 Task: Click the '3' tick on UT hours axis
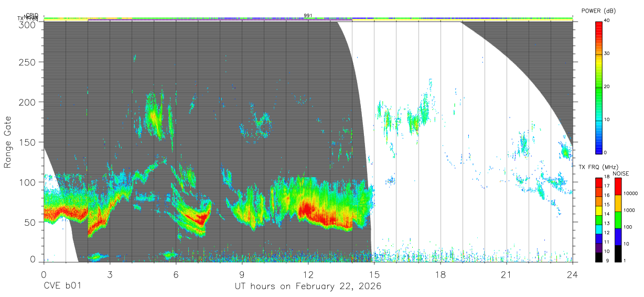pos(110,274)
